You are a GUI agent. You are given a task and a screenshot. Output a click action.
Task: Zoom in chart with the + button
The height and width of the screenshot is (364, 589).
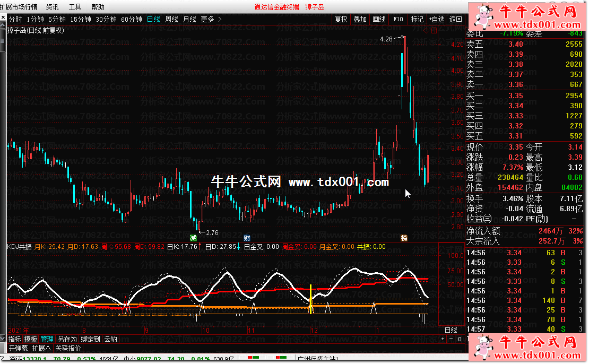[x=443, y=339]
